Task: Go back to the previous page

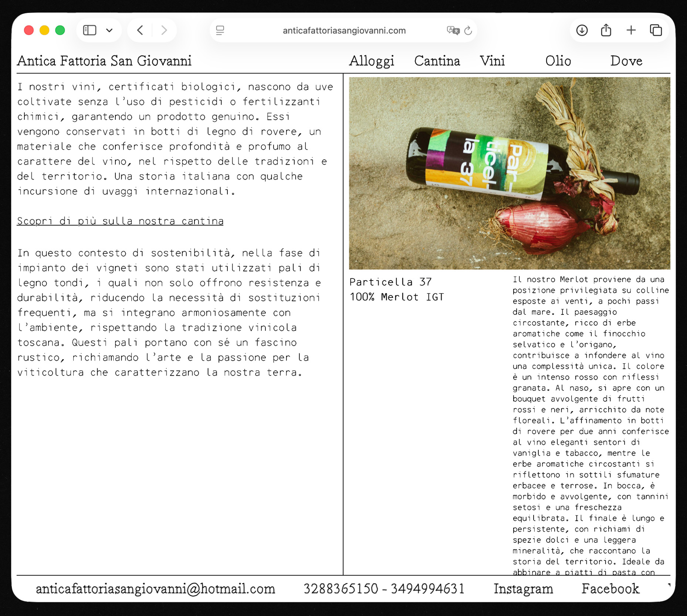Action: (140, 30)
